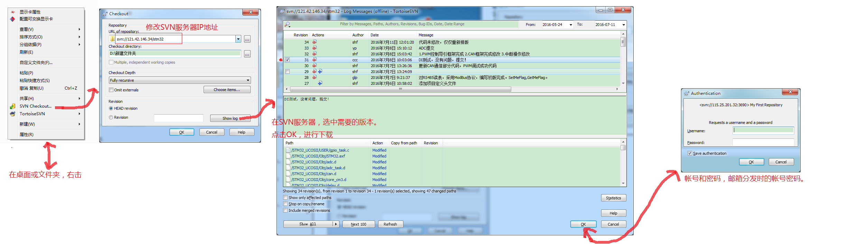Click the Log Messages window title icon
The height and width of the screenshot is (244, 868).
pyautogui.click(x=282, y=11)
